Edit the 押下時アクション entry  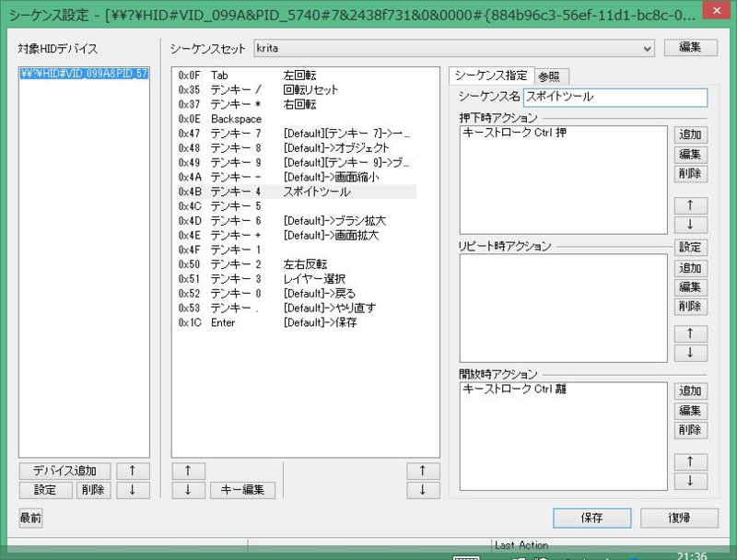pos(690,154)
